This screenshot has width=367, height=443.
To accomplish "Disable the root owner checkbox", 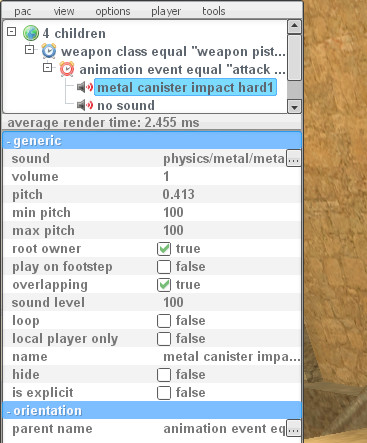I will pyautogui.click(x=164, y=249).
